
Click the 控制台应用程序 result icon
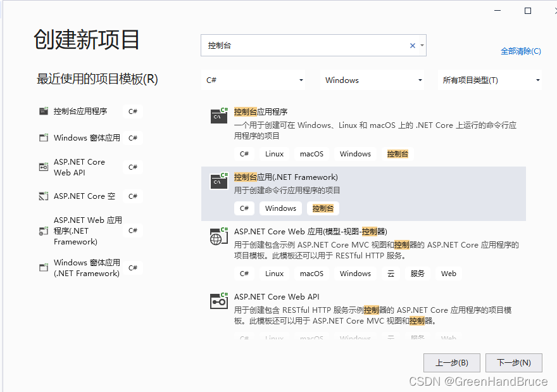(219, 116)
